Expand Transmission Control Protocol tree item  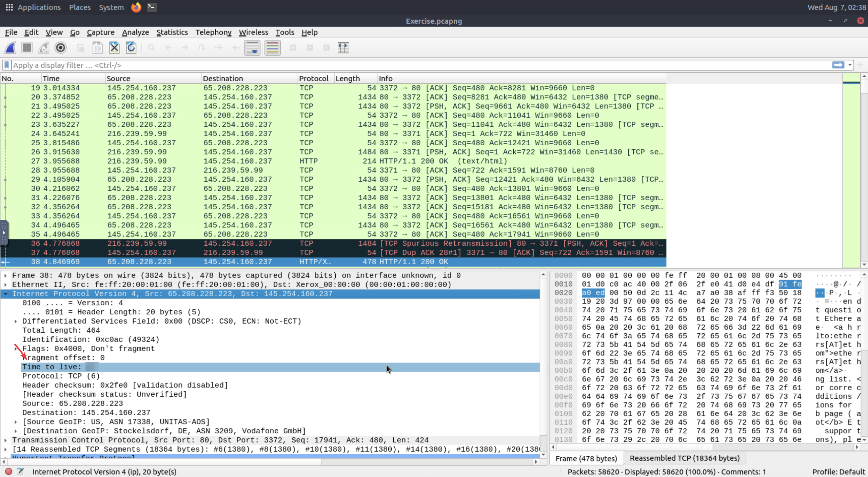(6, 440)
